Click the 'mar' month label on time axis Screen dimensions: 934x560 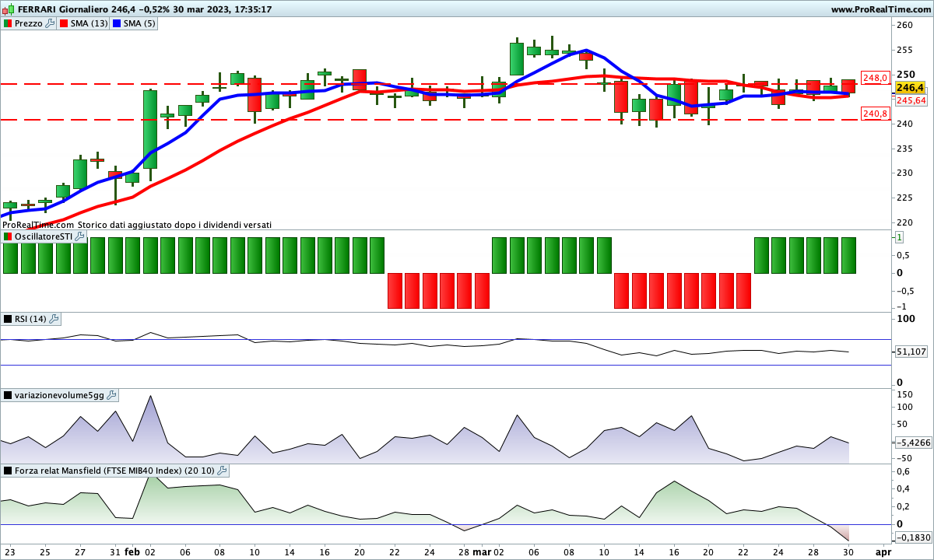[483, 551]
